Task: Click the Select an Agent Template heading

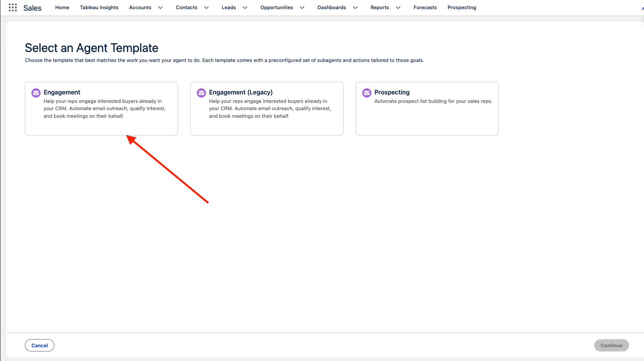Action: (92, 48)
